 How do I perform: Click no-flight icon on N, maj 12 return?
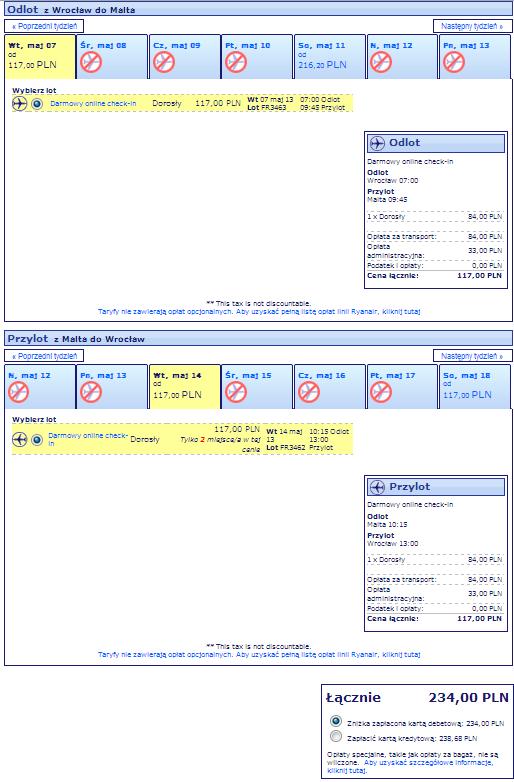18,392
